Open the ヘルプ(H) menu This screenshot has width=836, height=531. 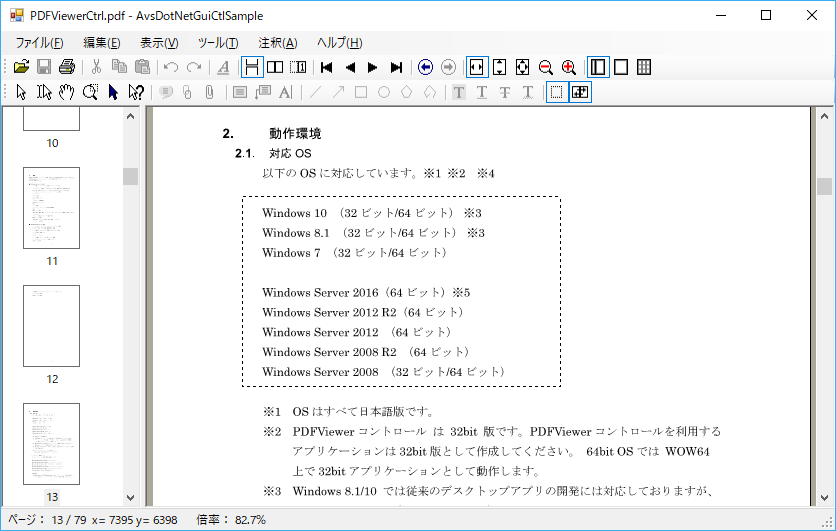(340, 43)
